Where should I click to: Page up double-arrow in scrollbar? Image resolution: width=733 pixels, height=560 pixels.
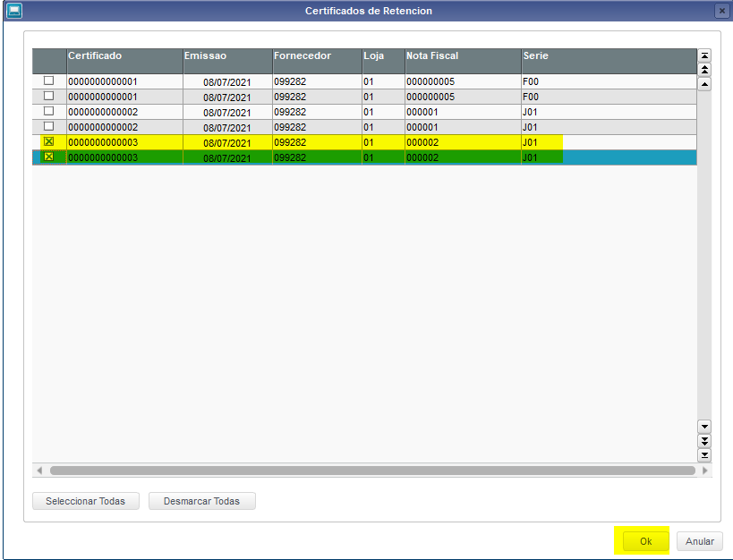(704, 70)
